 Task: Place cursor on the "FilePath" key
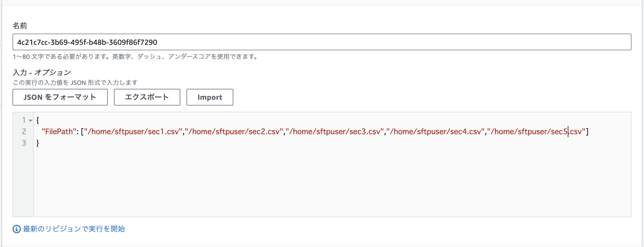pyautogui.click(x=59, y=132)
